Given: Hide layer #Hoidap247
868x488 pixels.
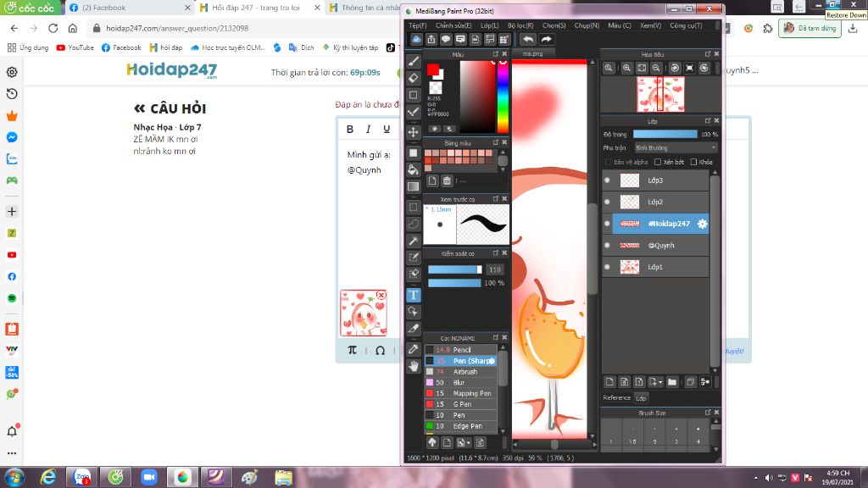Looking at the screenshot, I should pos(607,224).
